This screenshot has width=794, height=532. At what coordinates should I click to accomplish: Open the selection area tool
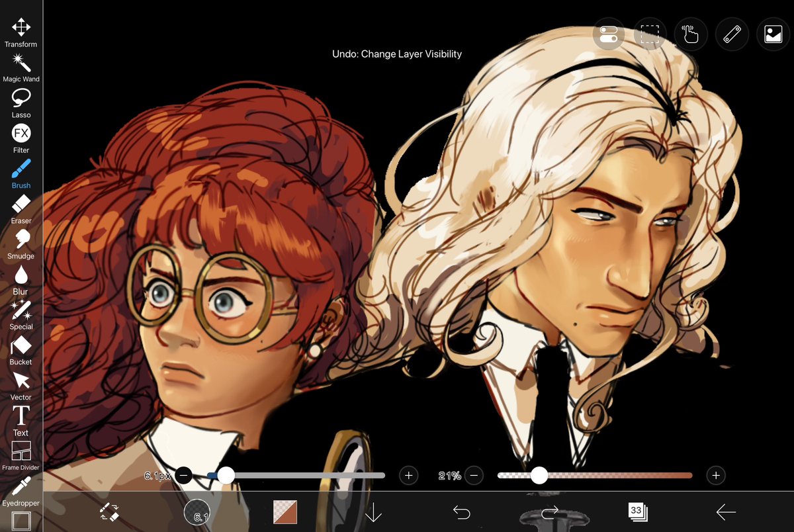pos(650,34)
